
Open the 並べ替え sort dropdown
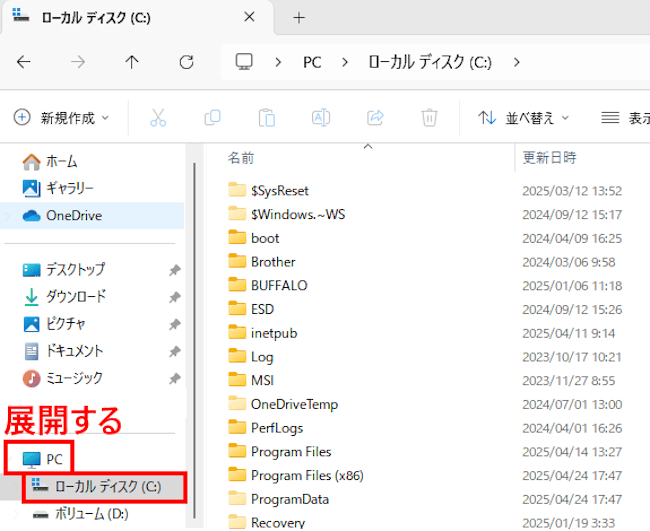click(x=524, y=118)
